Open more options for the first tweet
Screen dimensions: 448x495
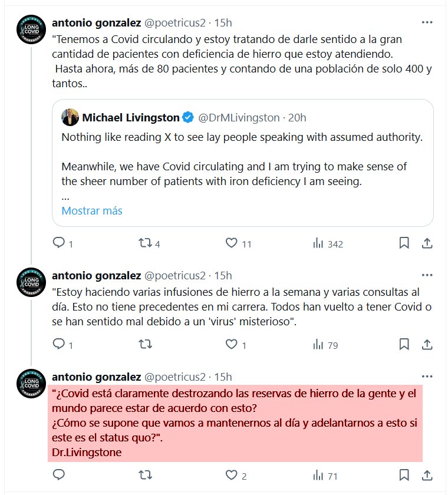click(428, 22)
